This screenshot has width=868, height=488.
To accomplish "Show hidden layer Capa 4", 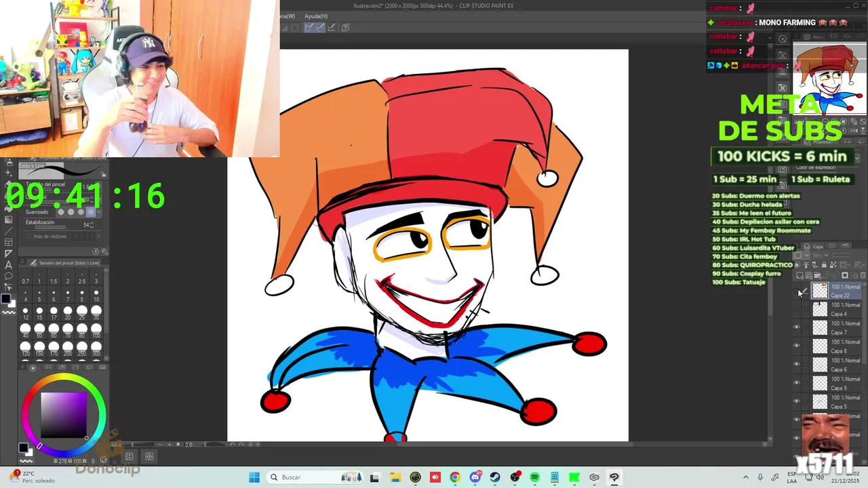I will tap(797, 310).
